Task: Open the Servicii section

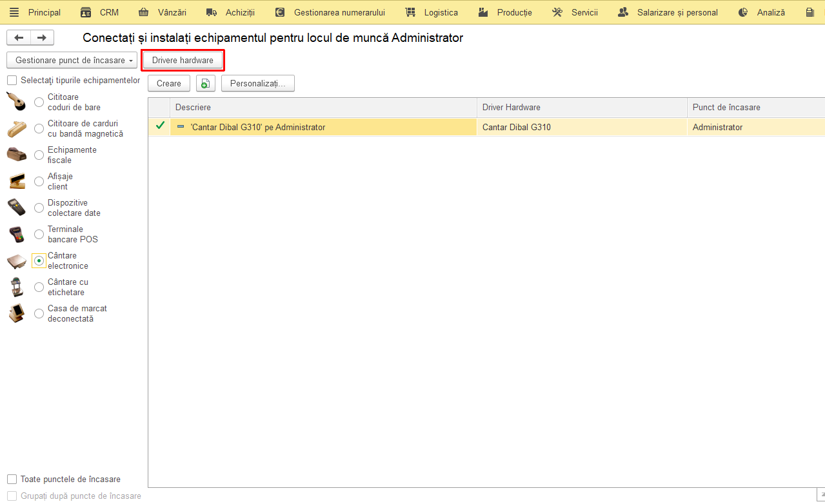Action: coord(584,12)
